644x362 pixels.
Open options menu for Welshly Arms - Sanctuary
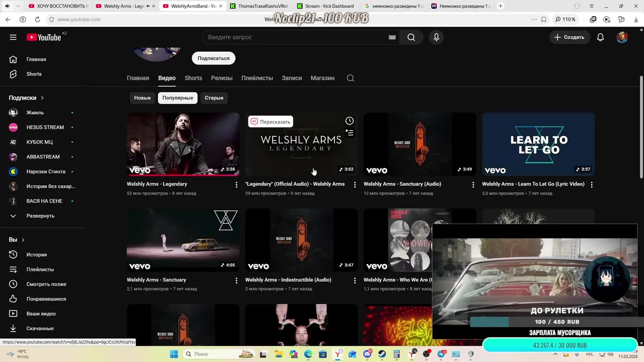click(x=236, y=281)
